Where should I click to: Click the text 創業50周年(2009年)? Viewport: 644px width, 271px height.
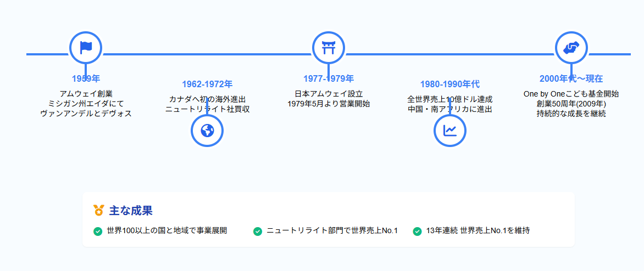click(x=571, y=104)
